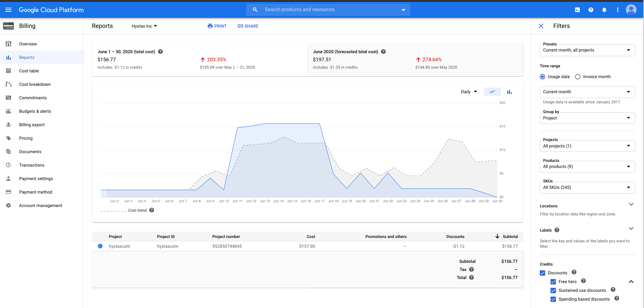
Task: Open user account avatar
Action: [x=631, y=10]
